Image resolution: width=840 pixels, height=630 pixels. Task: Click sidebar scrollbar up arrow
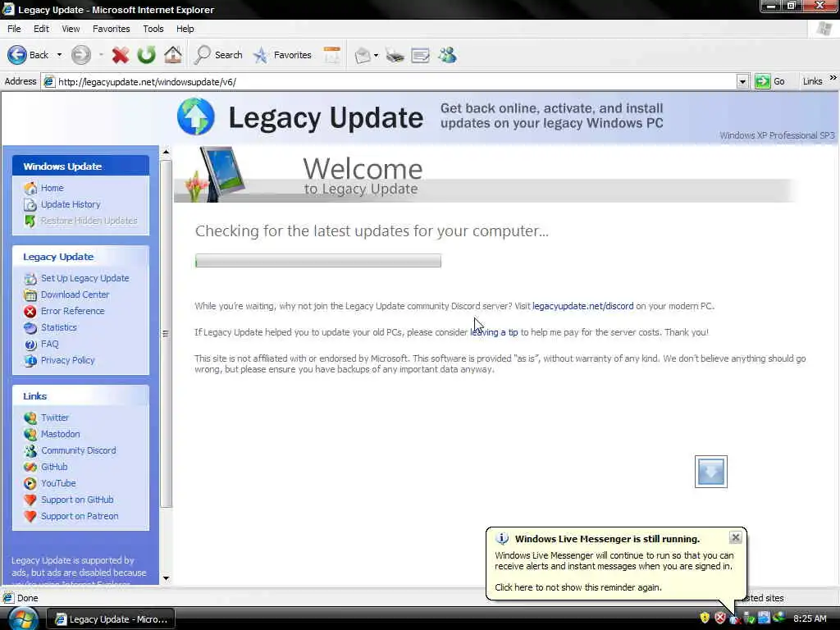tap(166, 152)
